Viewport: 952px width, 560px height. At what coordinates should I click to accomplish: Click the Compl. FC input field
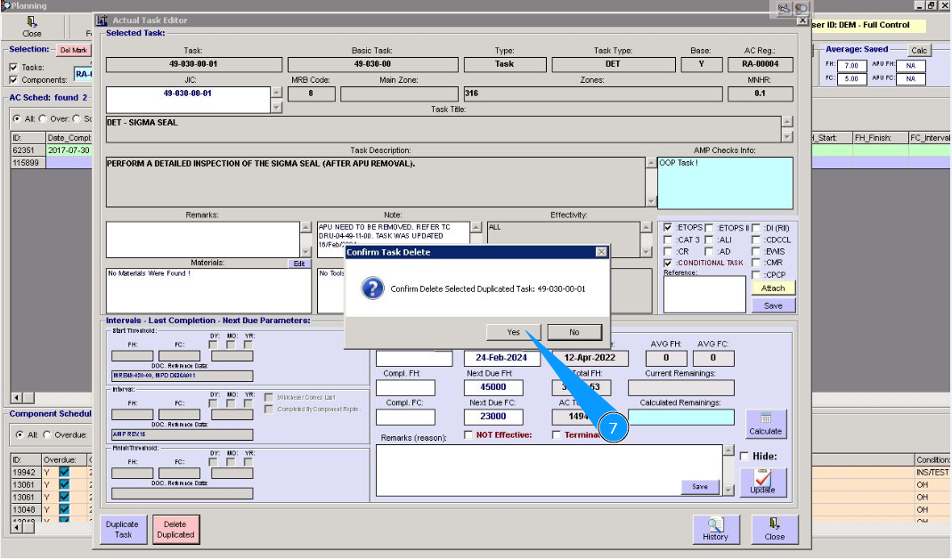[405, 416]
